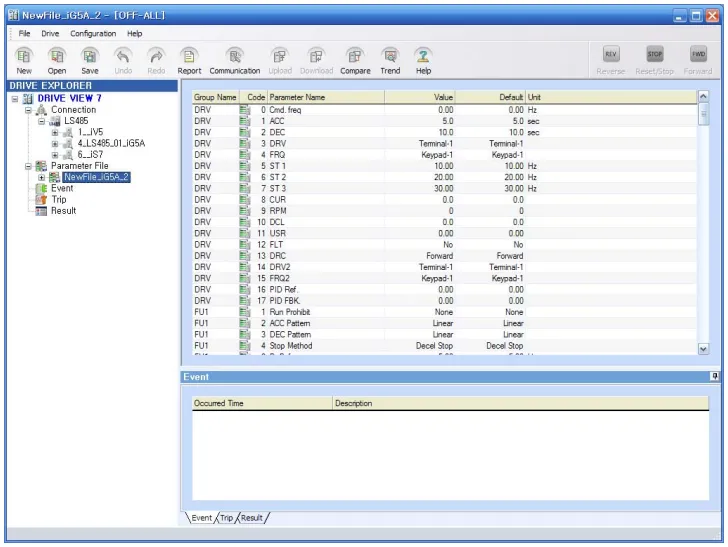Launch the Communication settings icon
The image size is (728, 547).
point(234,57)
